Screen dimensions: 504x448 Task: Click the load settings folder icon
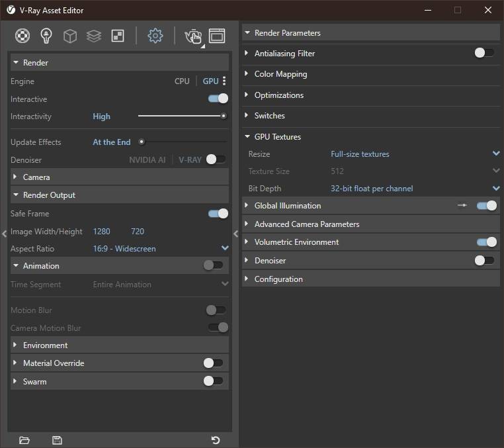click(24, 440)
